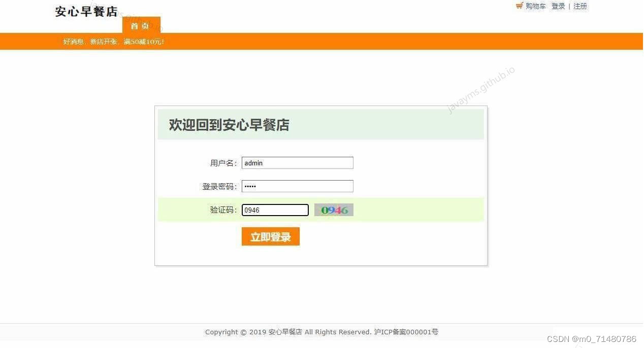Select the 首页 navigation tab
This screenshot has height=348, width=644.
coord(141,25)
